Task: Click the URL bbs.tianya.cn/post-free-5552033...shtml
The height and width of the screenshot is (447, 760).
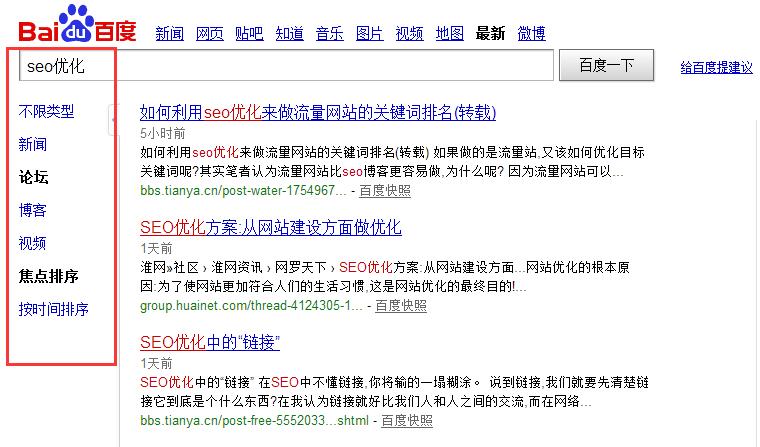Action: (x=254, y=421)
